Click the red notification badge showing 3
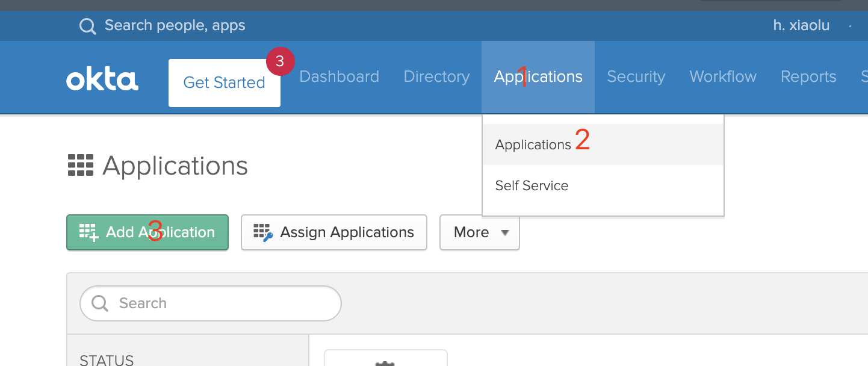This screenshot has height=366, width=868. click(x=280, y=61)
